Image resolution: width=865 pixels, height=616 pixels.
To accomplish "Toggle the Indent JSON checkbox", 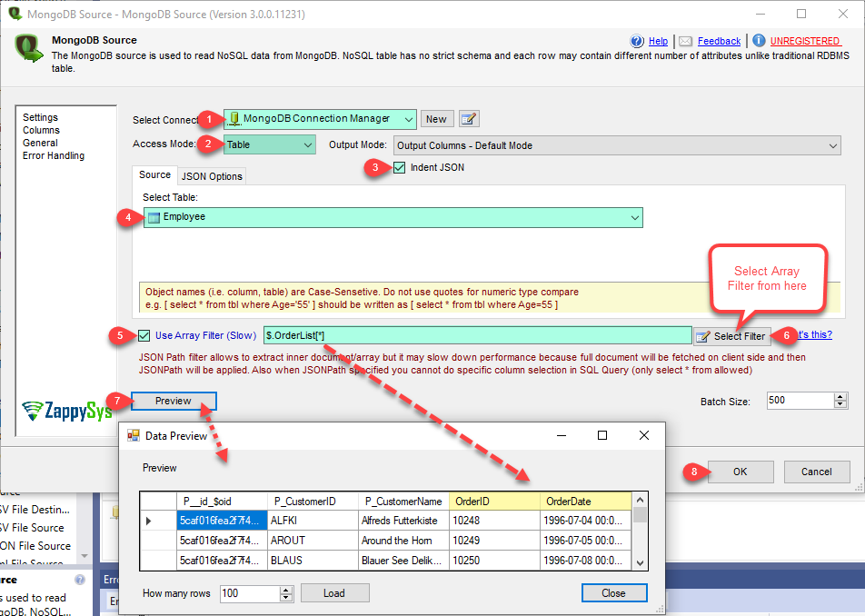I will pos(400,168).
